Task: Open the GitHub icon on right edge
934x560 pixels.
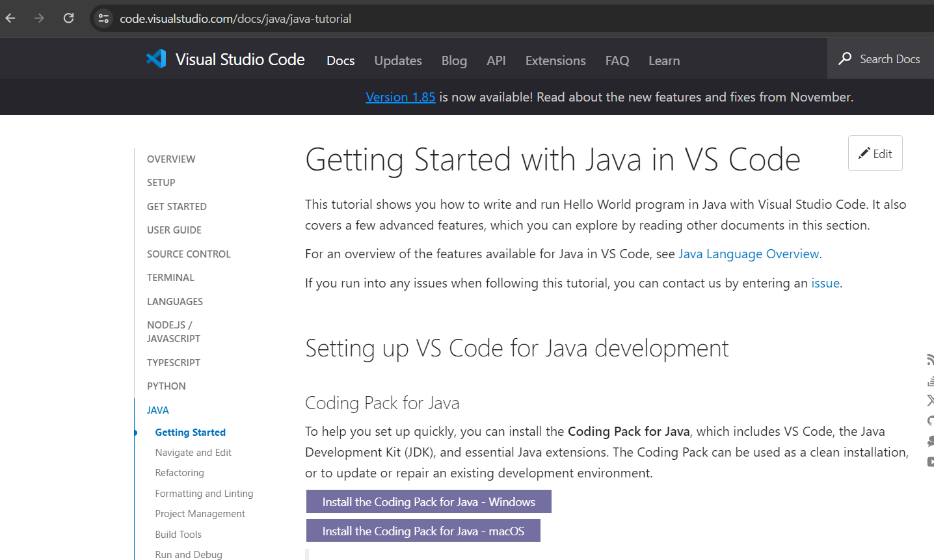Action: tap(931, 421)
